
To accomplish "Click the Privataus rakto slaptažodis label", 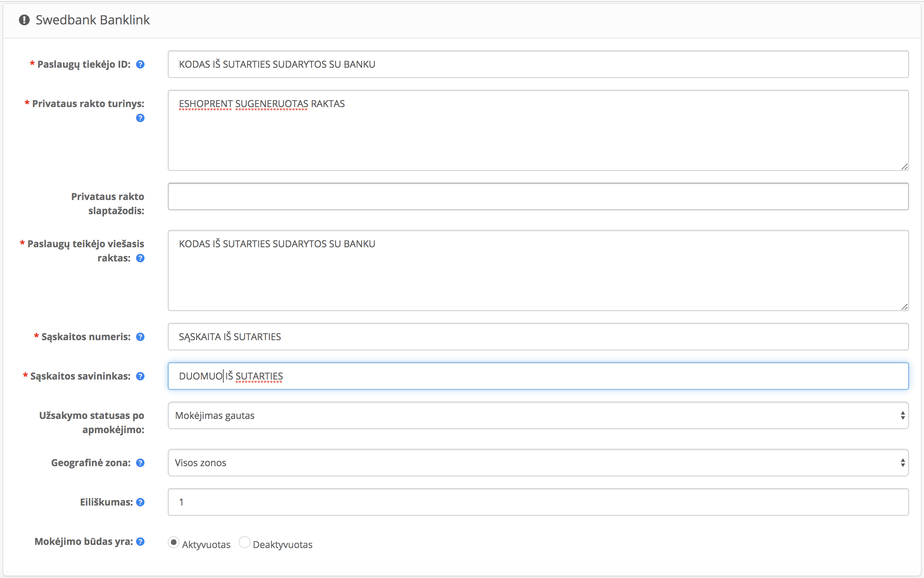I will 108,204.
